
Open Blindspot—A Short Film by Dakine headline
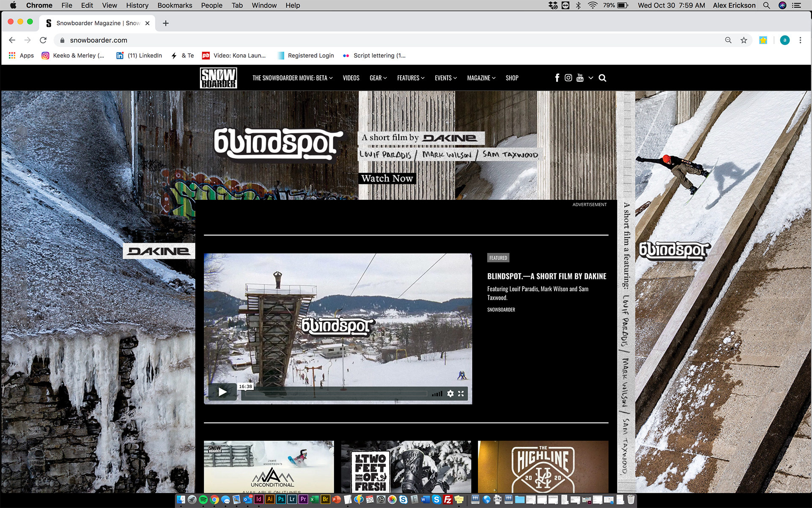[546, 276]
